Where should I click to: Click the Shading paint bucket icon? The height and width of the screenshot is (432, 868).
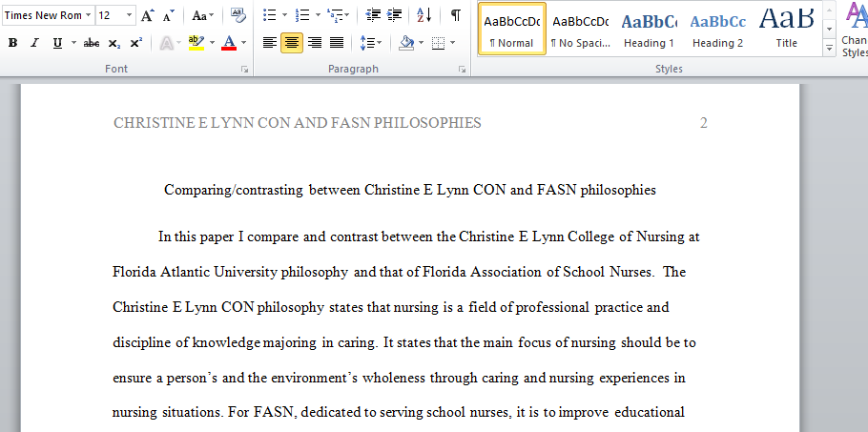[406, 43]
